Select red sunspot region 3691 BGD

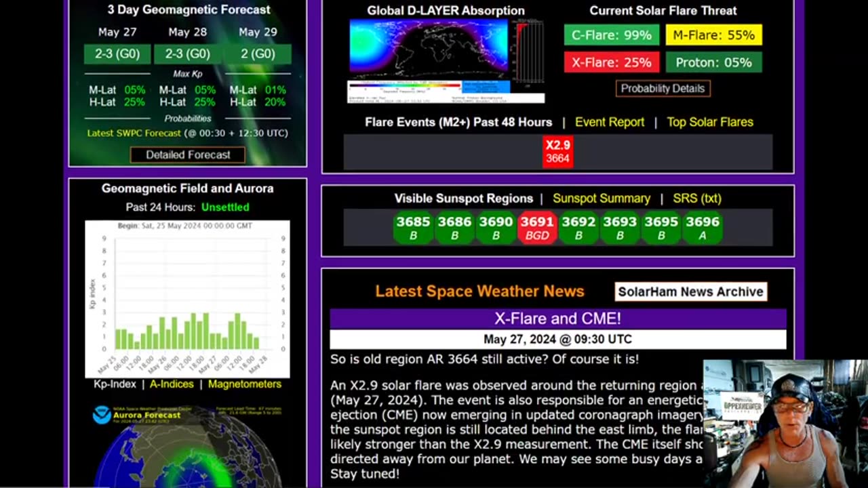point(537,228)
